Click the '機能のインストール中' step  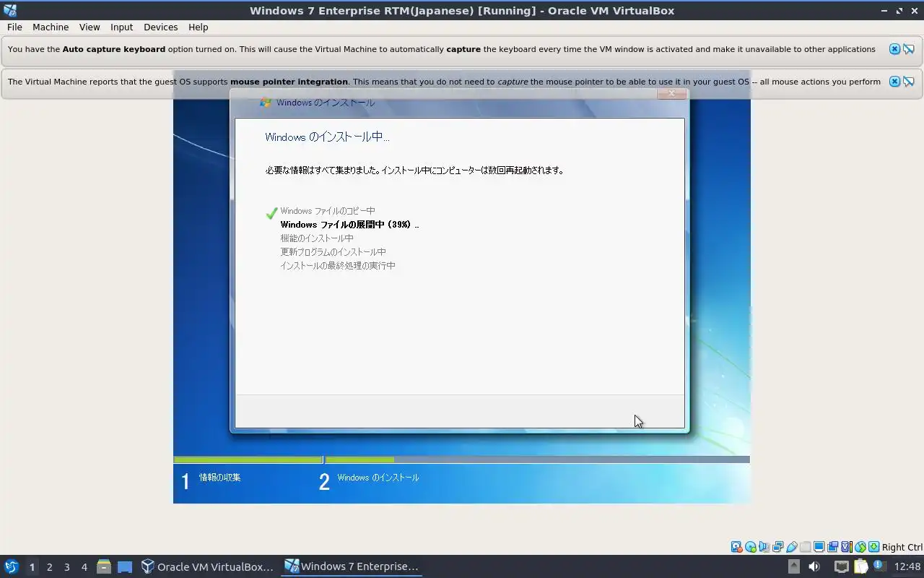[x=317, y=238]
